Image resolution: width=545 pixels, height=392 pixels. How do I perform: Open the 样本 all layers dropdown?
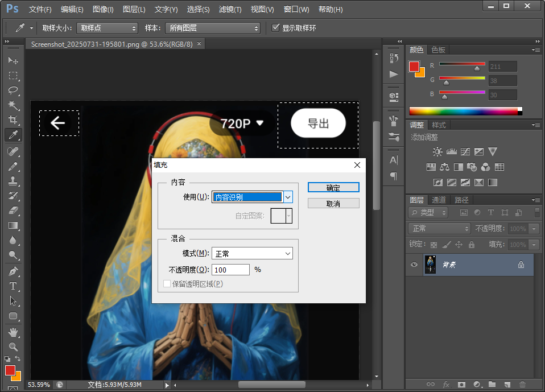pos(212,28)
